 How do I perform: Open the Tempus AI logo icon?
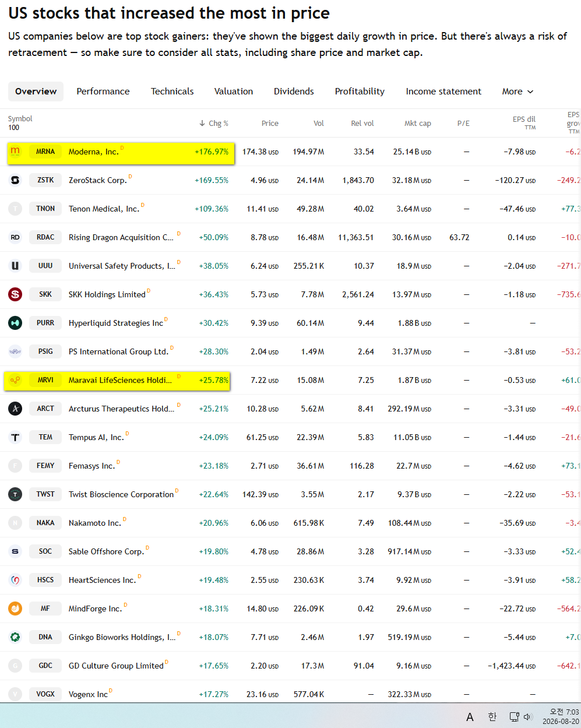[15, 437]
